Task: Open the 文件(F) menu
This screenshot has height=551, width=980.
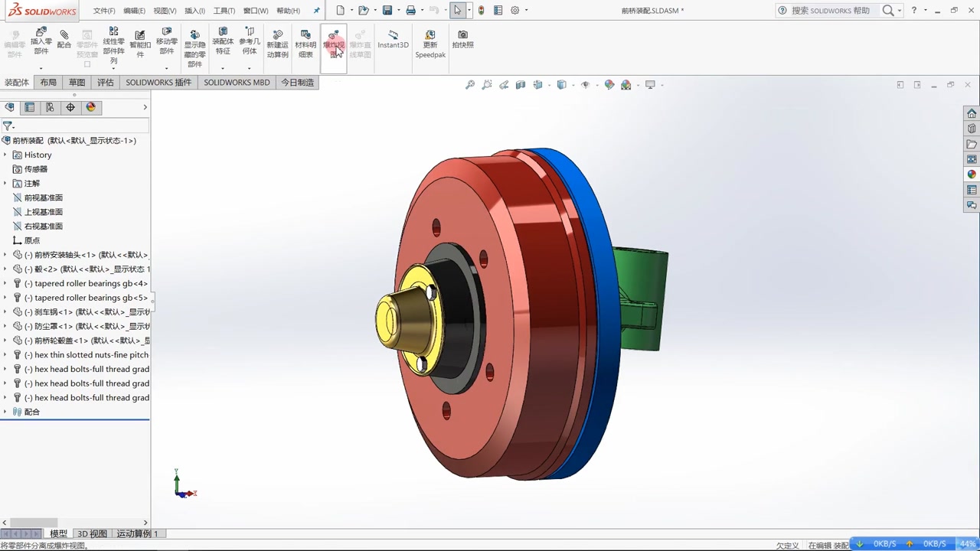Action: (x=104, y=11)
